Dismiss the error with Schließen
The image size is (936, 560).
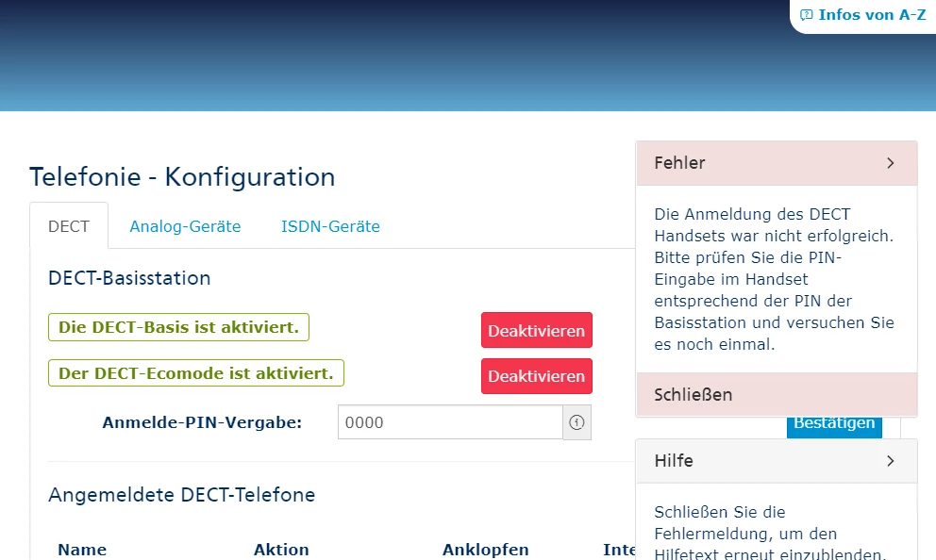[x=694, y=395]
